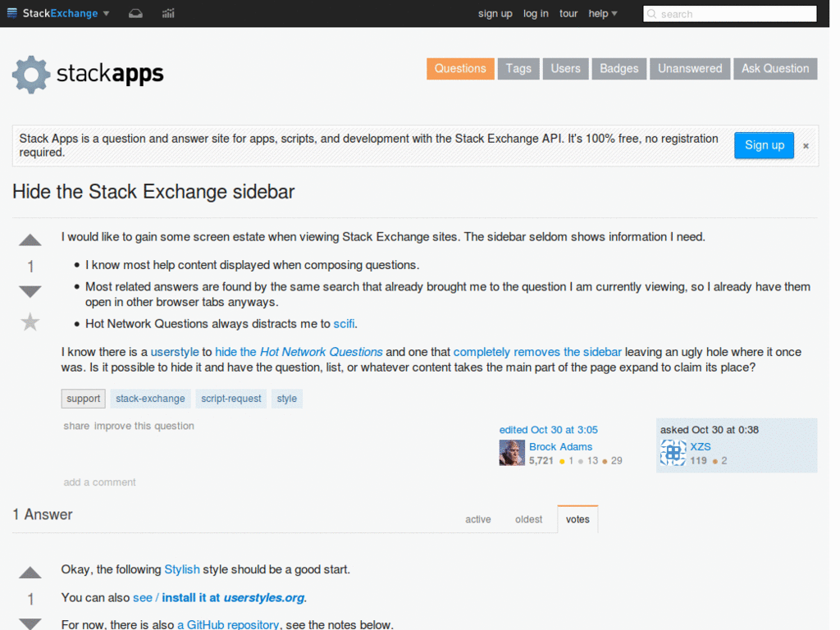The image size is (840, 630).
Task: Upvote the answer
Action: point(30,573)
